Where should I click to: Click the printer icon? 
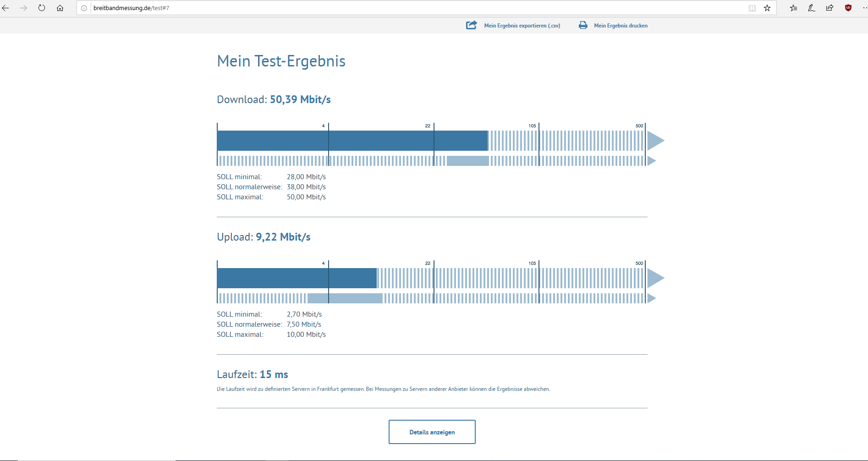coord(583,25)
